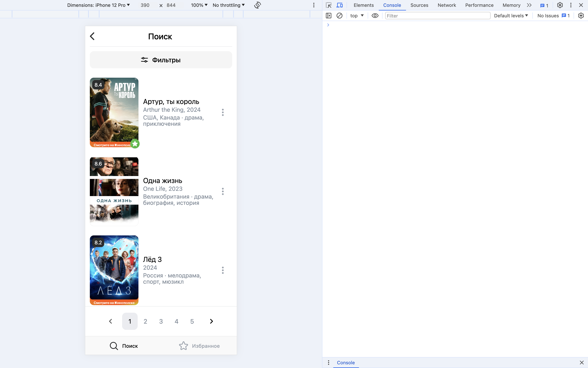Viewport: 588px width, 368px height.
Task: Close the DevTools panel
Action: pyautogui.click(x=581, y=5)
